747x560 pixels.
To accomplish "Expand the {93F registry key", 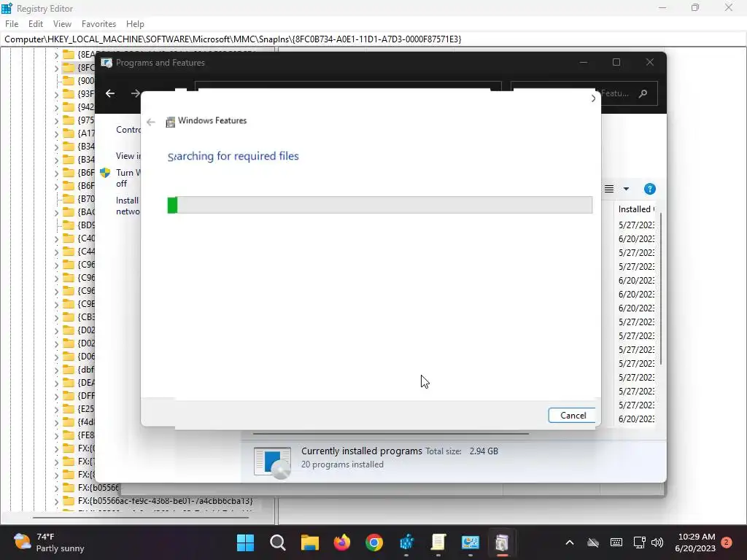I will [x=56, y=94].
